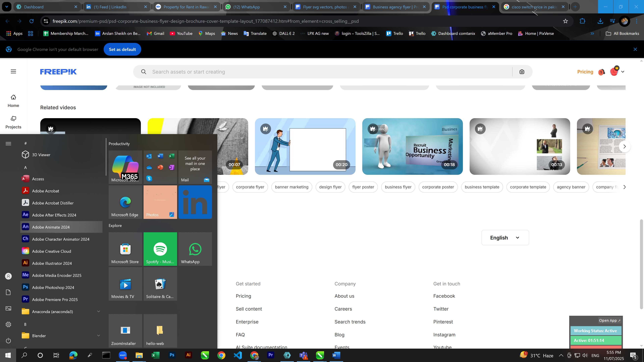Open Freepik notifications bell
Viewport: 644px width, 362px height.
[602, 72]
